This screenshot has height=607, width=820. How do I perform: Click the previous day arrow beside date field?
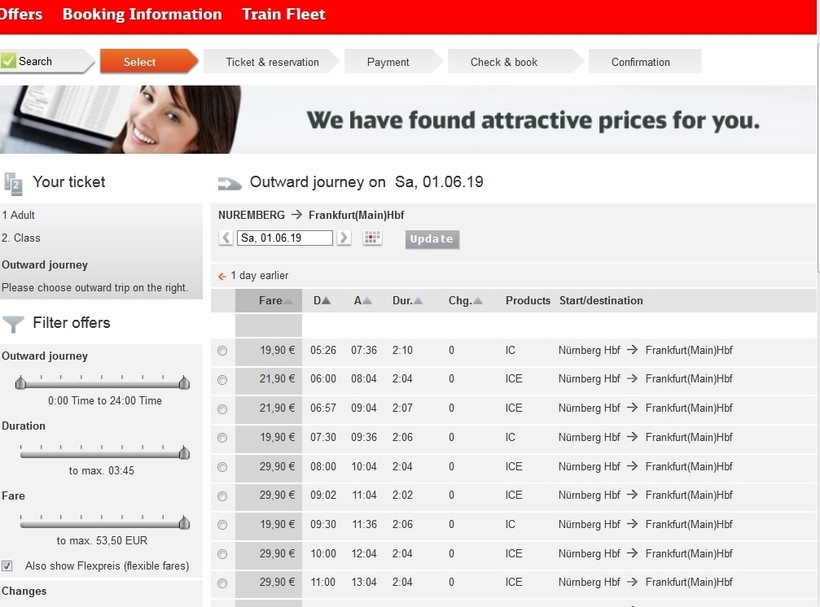[x=226, y=238]
